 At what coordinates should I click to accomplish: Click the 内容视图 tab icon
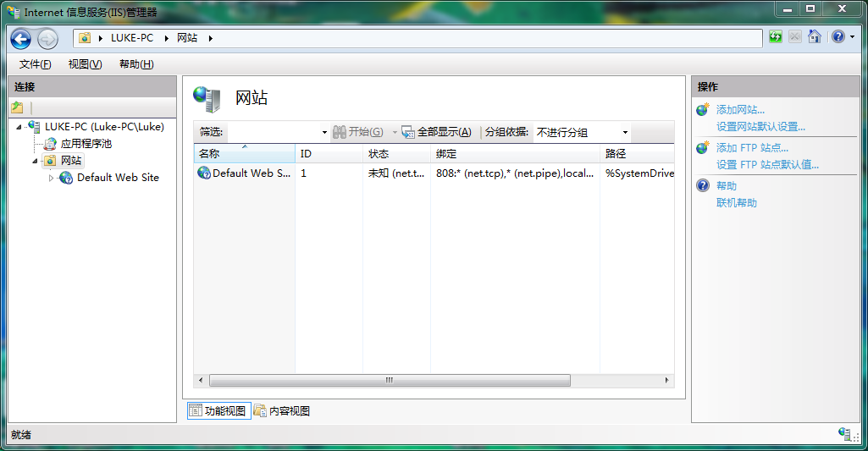click(x=260, y=410)
